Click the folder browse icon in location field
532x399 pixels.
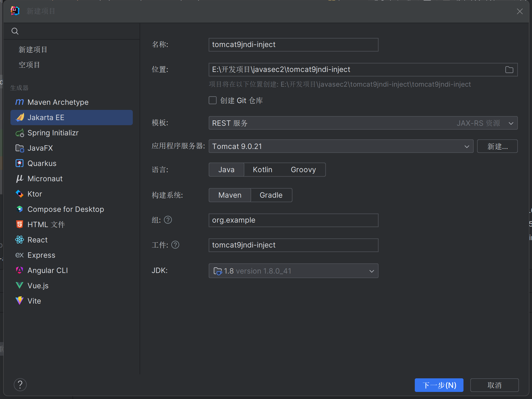coord(509,70)
